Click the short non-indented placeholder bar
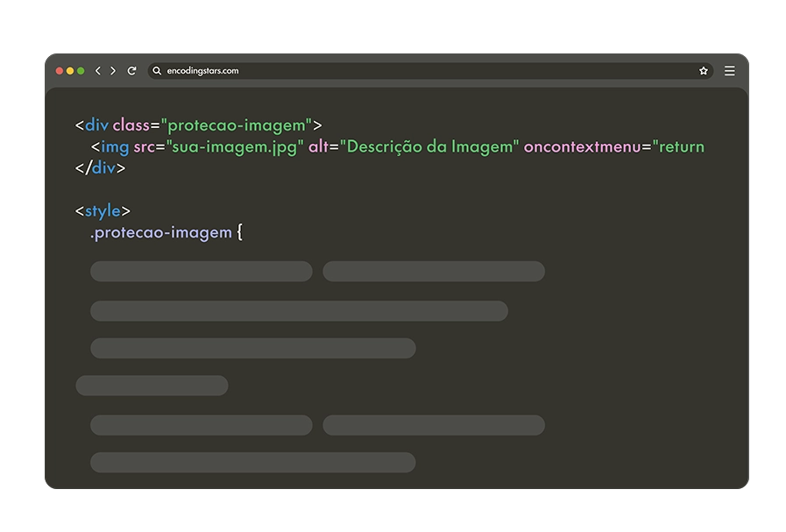 pos(152,386)
